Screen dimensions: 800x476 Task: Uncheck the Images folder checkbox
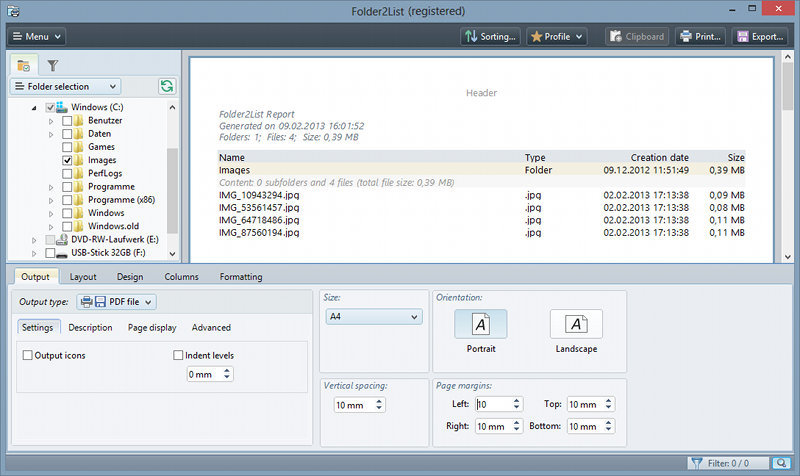coord(67,160)
